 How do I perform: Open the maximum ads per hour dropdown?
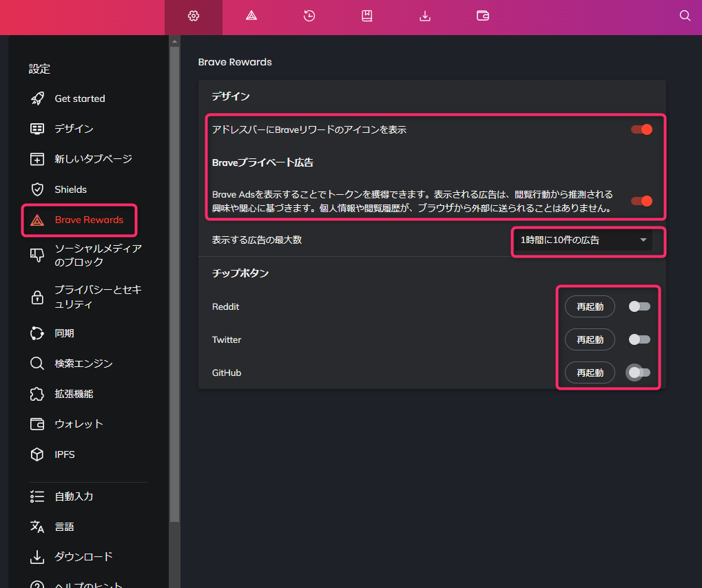click(x=583, y=240)
